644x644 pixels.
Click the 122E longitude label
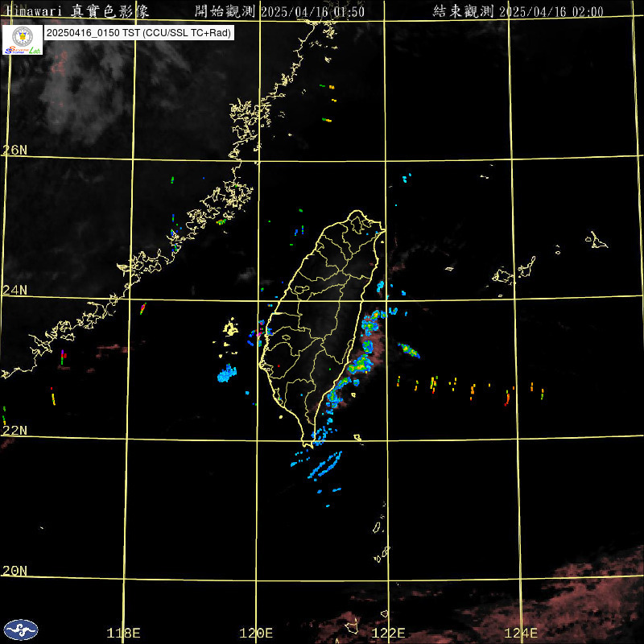pos(389,633)
